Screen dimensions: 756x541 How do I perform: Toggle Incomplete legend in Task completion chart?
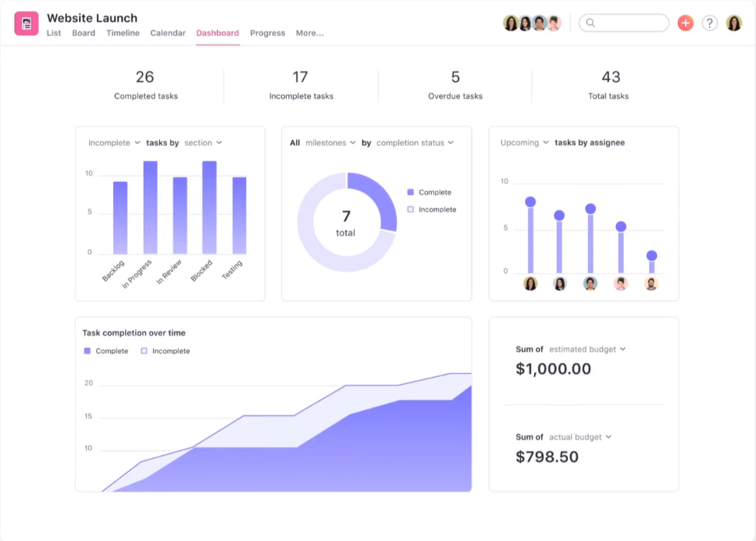(x=166, y=351)
